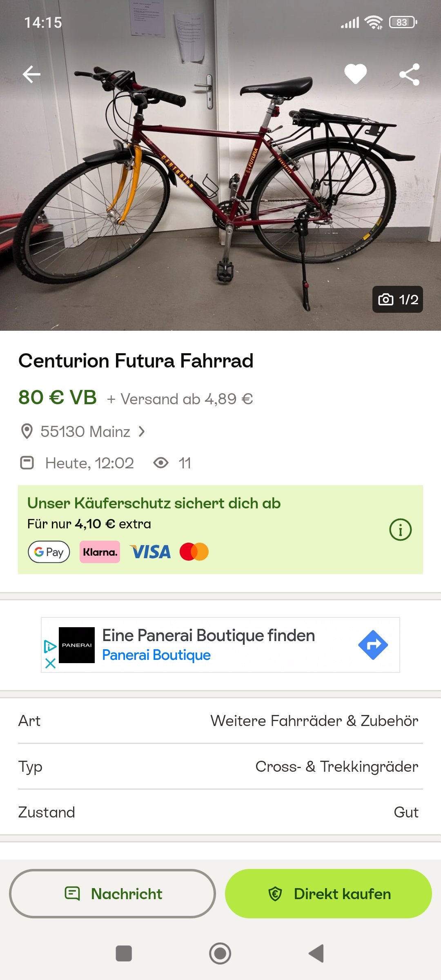441x980 pixels.
Task: Open Käuferschutz info icon
Action: [400, 530]
